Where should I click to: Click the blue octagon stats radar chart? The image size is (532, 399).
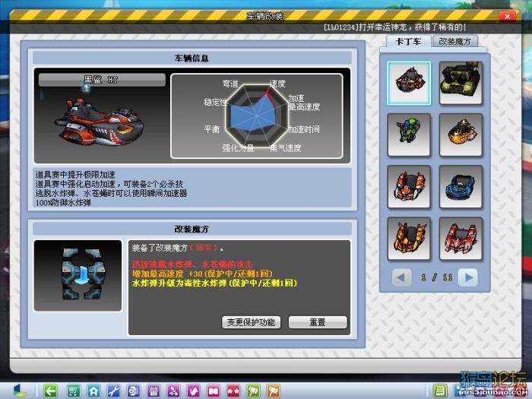point(257,116)
